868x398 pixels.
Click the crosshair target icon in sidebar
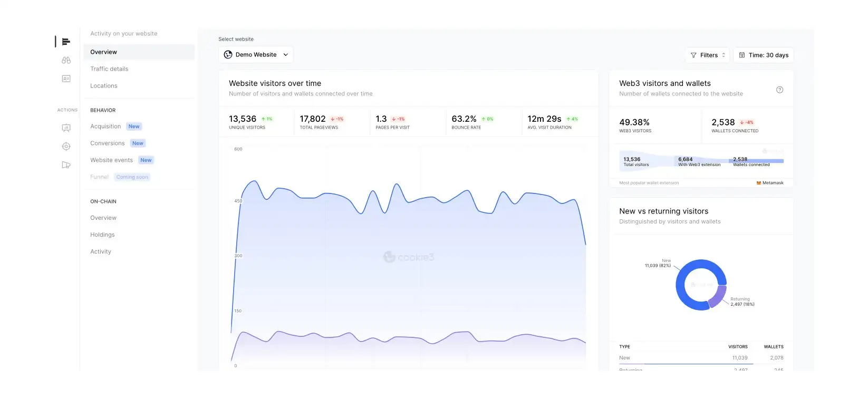[66, 147]
